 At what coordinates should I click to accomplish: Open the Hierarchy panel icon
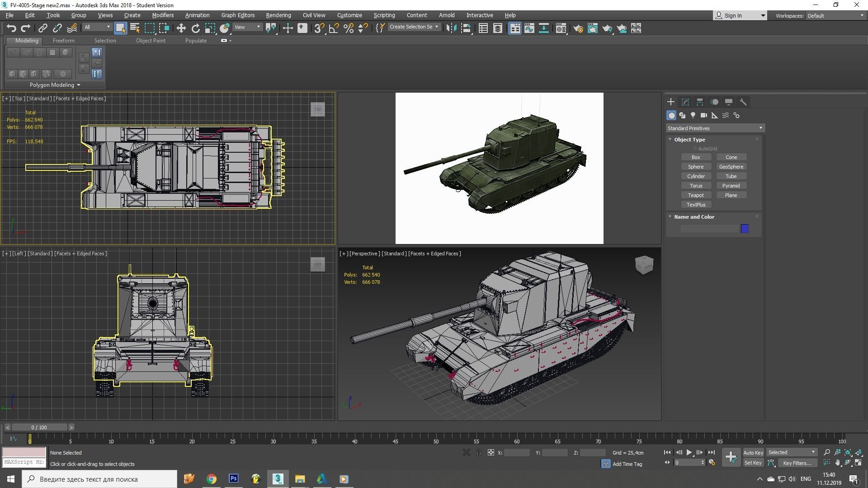pos(700,102)
